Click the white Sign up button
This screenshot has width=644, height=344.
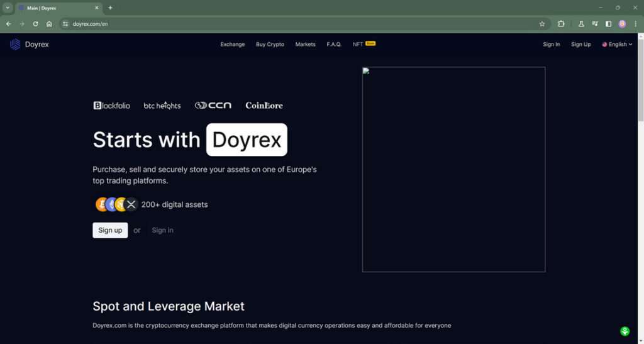(x=110, y=230)
